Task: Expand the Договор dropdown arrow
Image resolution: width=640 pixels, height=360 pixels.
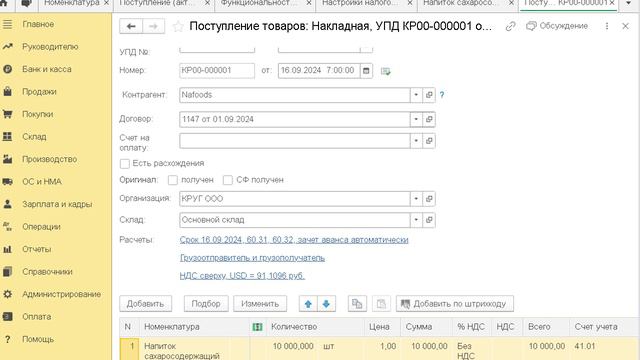Action: coord(416,119)
